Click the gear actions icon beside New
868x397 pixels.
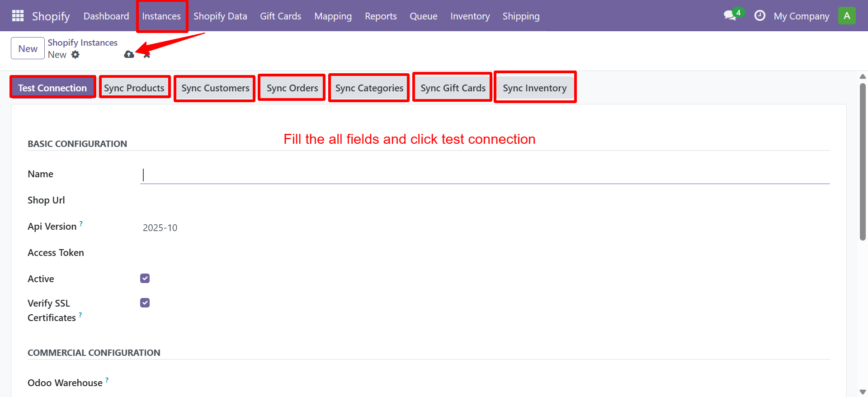coord(75,55)
